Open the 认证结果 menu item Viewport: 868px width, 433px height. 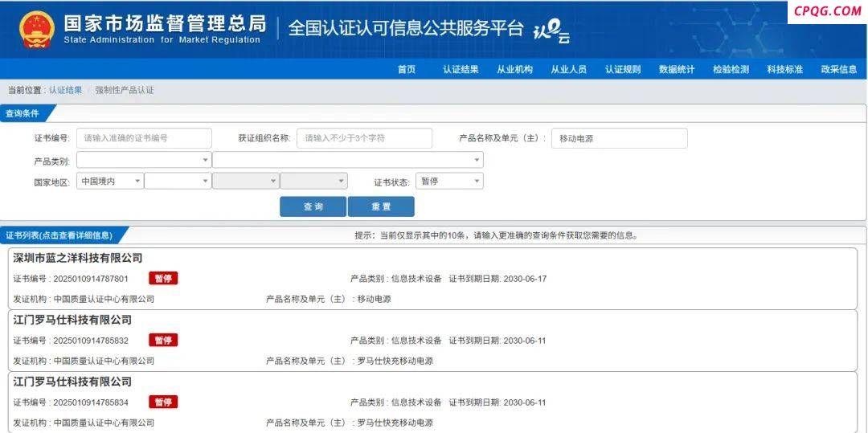pos(461,70)
